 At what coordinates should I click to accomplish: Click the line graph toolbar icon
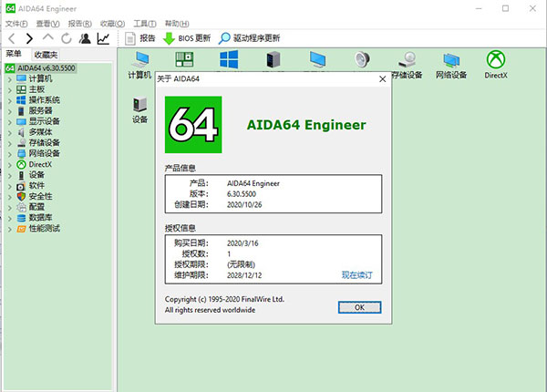pyautogui.click(x=103, y=38)
